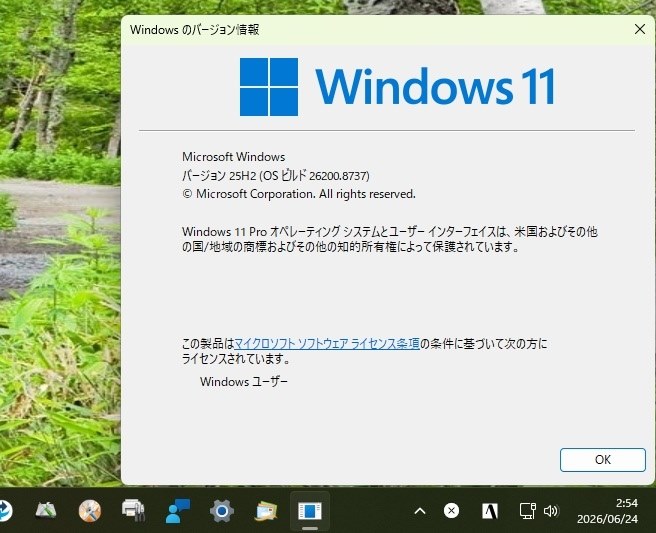The image size is (656, 533).
Task: Click the dialog title Windows のバージョン情報
Action: (x=195, y=30)
